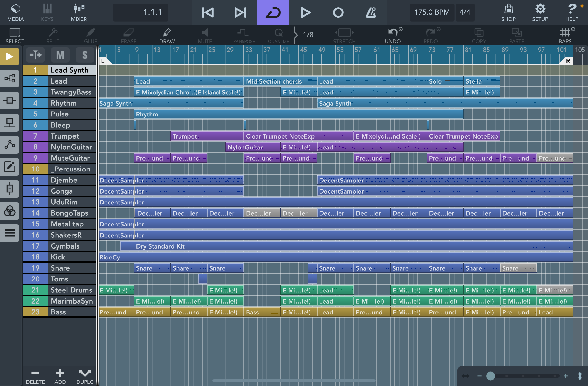Open the SHOP bag icon

[x=508, y=12]
